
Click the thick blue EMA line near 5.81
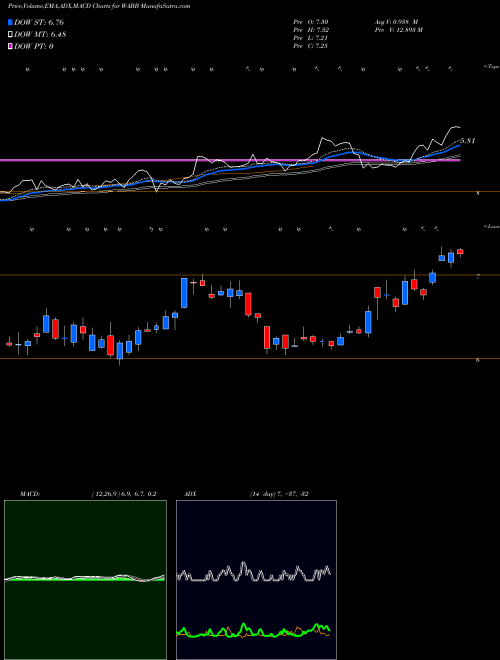452,148
